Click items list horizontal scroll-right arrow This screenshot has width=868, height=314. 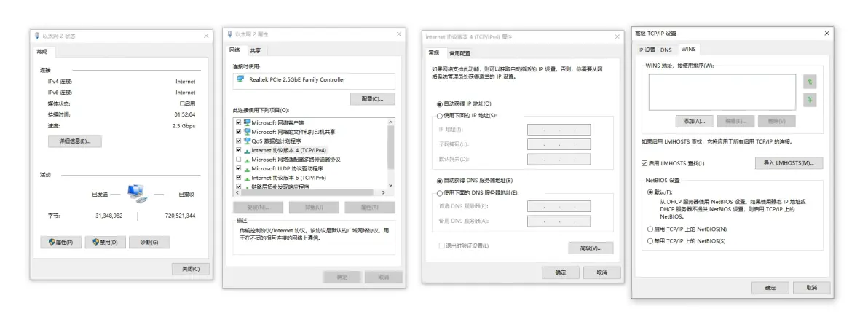tap(383, 192)
